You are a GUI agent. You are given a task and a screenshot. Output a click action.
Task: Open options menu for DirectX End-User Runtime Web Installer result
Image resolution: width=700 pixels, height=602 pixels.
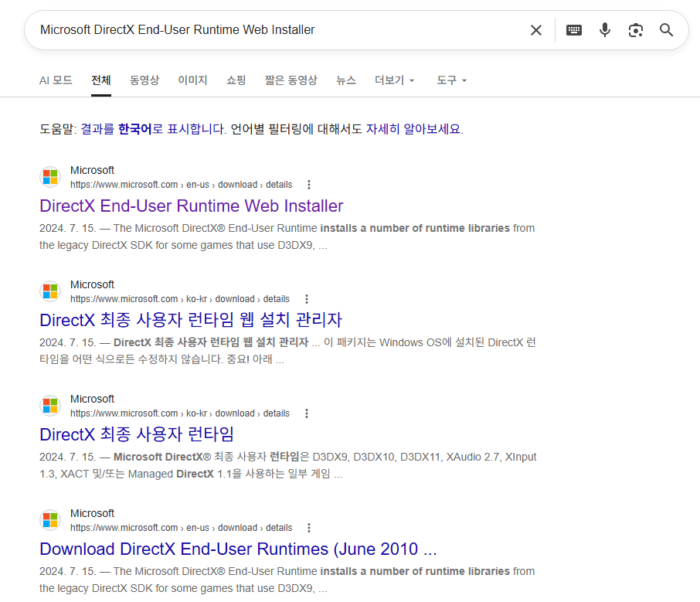click(x=309, y=185)
